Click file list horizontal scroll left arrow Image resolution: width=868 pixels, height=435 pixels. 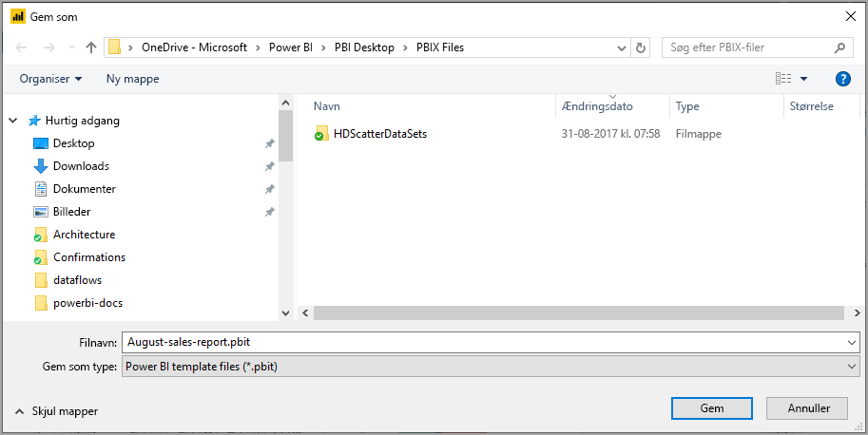point(305,312)
